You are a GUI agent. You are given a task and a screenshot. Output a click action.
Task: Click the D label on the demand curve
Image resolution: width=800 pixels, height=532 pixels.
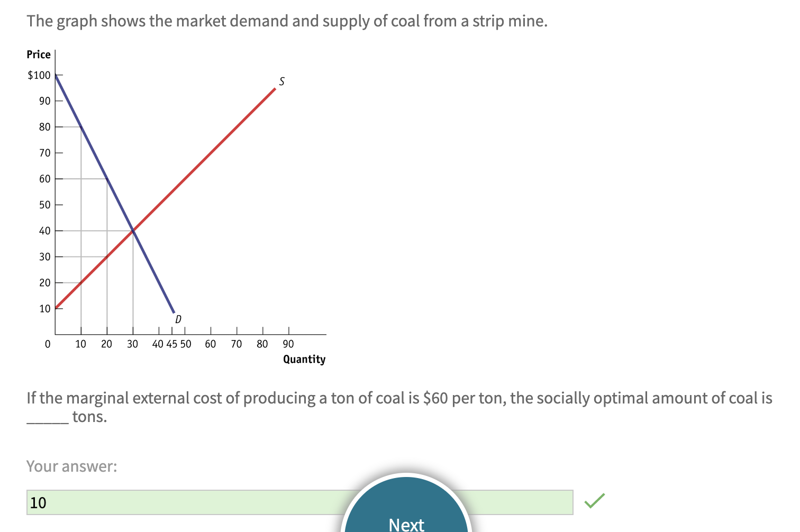[178, 319]
